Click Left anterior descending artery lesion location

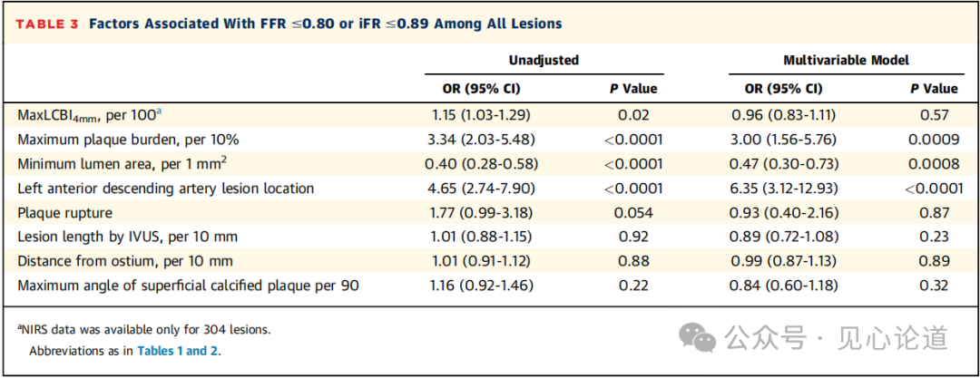[165, 189]
